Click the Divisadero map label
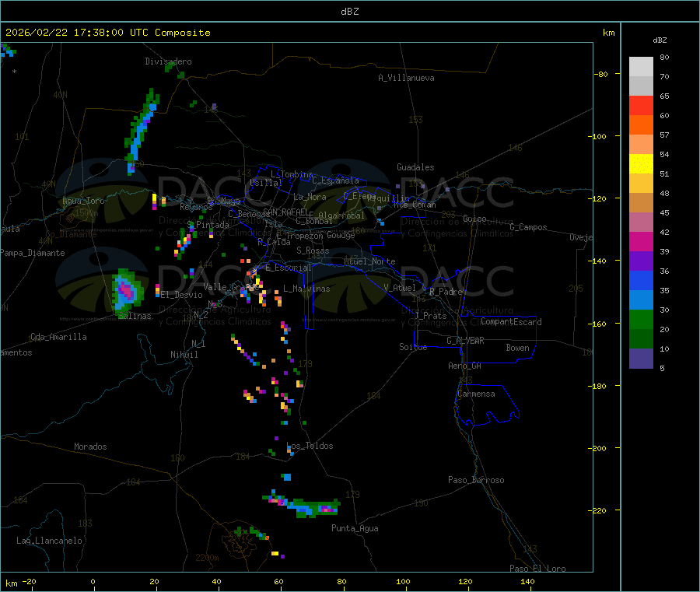This screenshot has width=700, height=592. click(168, 61)
